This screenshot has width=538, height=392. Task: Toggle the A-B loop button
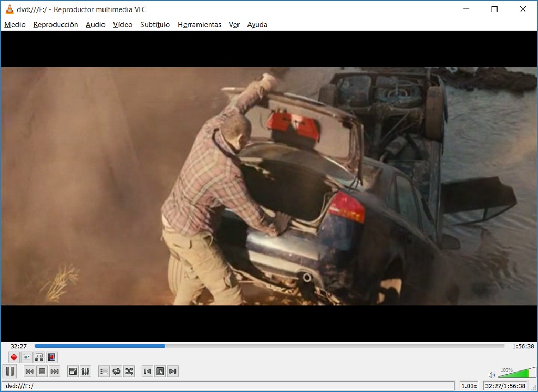[39, 357]
